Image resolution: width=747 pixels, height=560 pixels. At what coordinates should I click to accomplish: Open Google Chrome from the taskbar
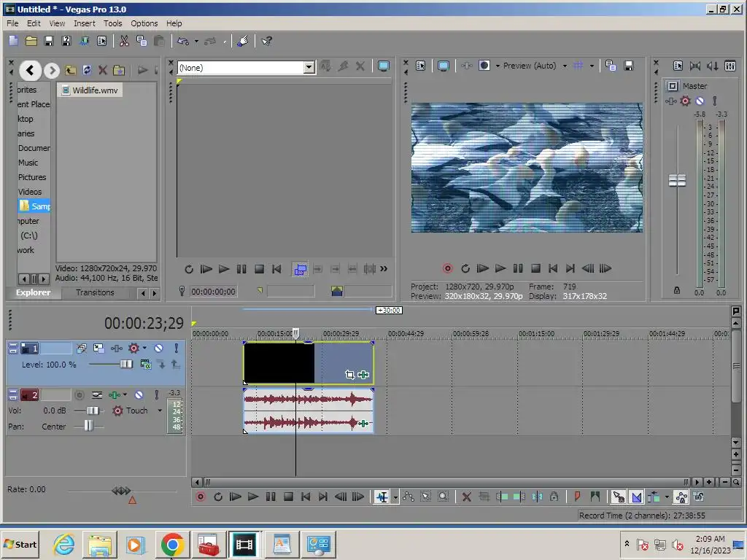(172, 545)
